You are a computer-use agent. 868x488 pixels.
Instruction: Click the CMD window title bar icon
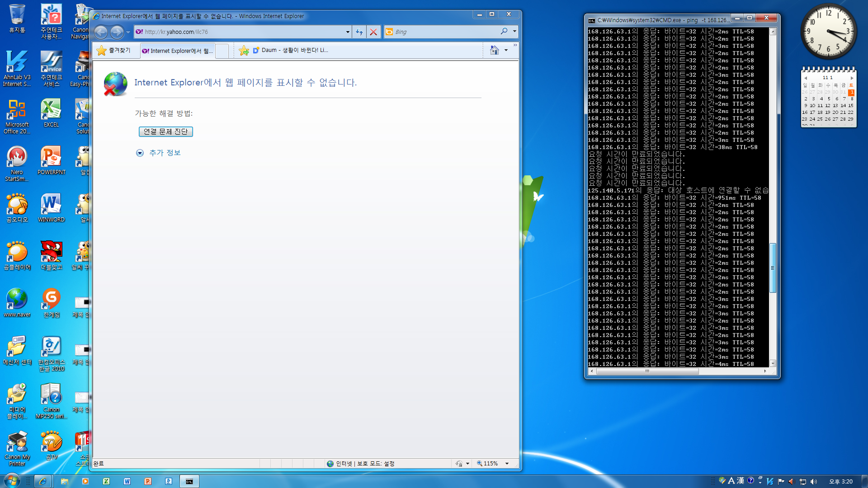point(591,20)
